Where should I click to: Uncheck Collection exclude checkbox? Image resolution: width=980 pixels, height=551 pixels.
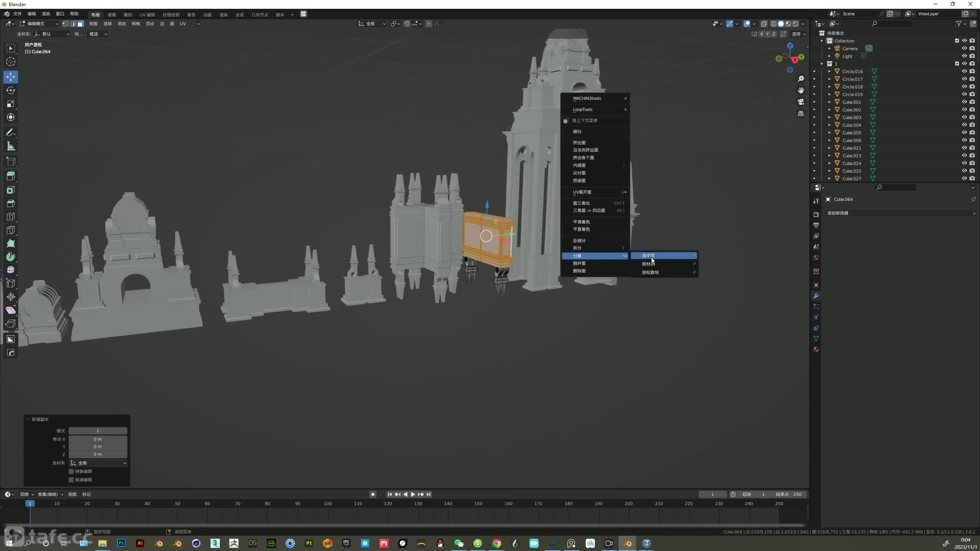(957, 41)
